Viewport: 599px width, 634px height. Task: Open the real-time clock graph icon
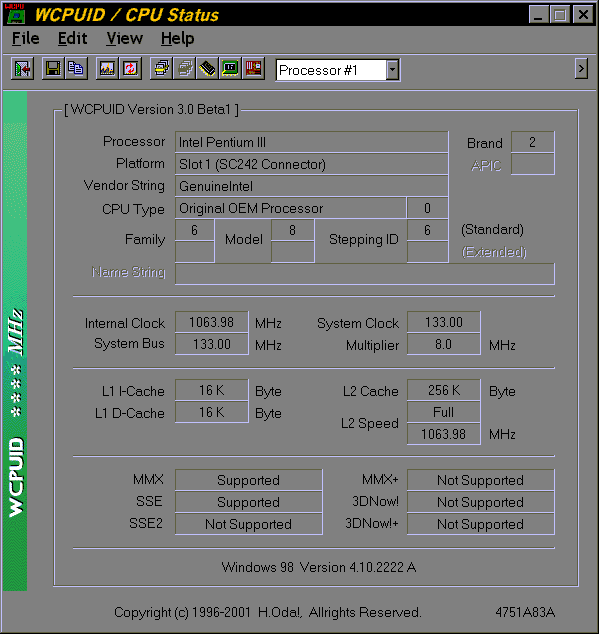pyautogui.click(x=107, y=68)
